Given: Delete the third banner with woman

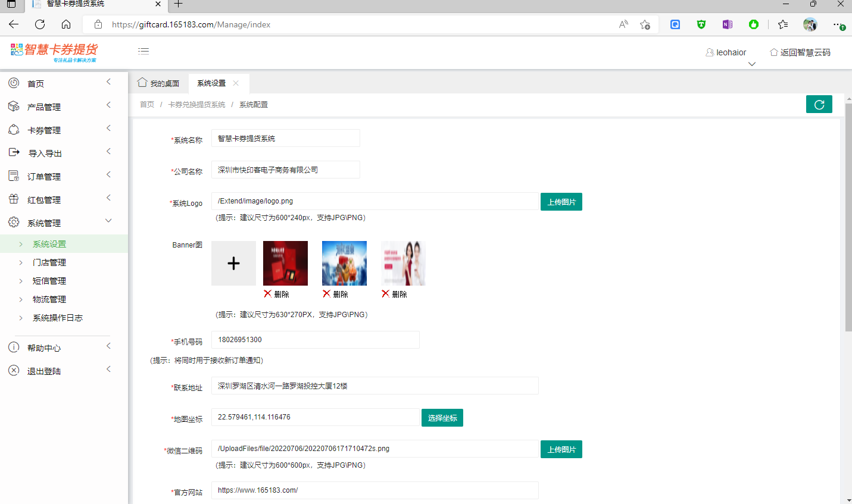Looking at the screenshot, I should point(395,294).
